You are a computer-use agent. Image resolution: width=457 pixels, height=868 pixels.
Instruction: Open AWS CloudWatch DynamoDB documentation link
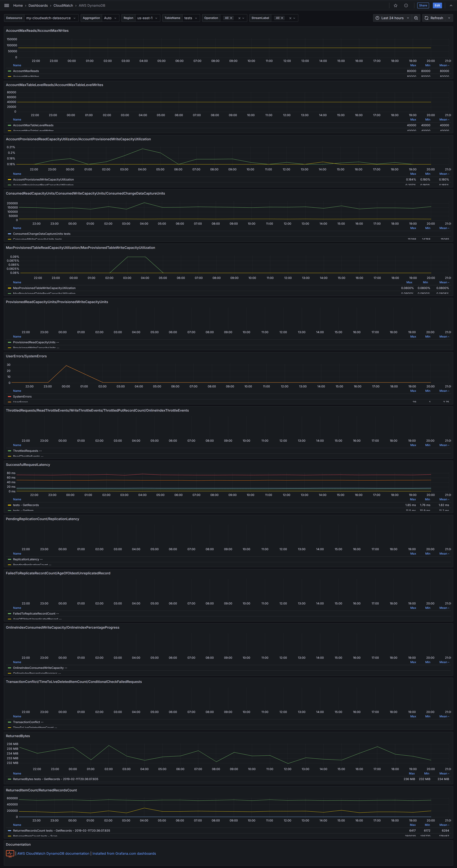coord(53,853)
